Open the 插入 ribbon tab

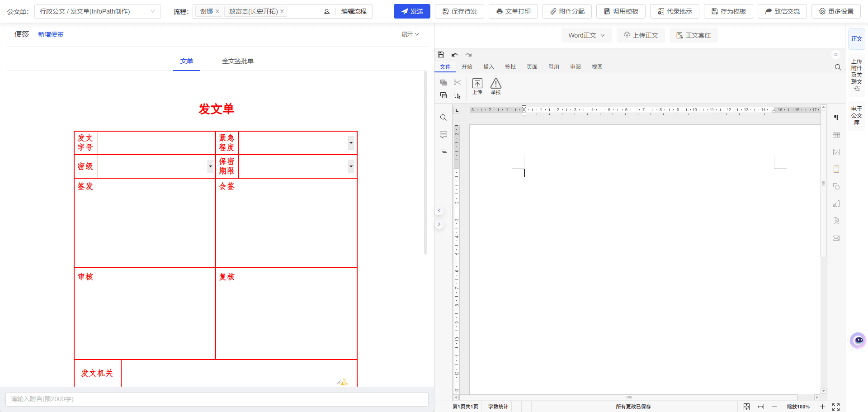click(x=489, y=67)
